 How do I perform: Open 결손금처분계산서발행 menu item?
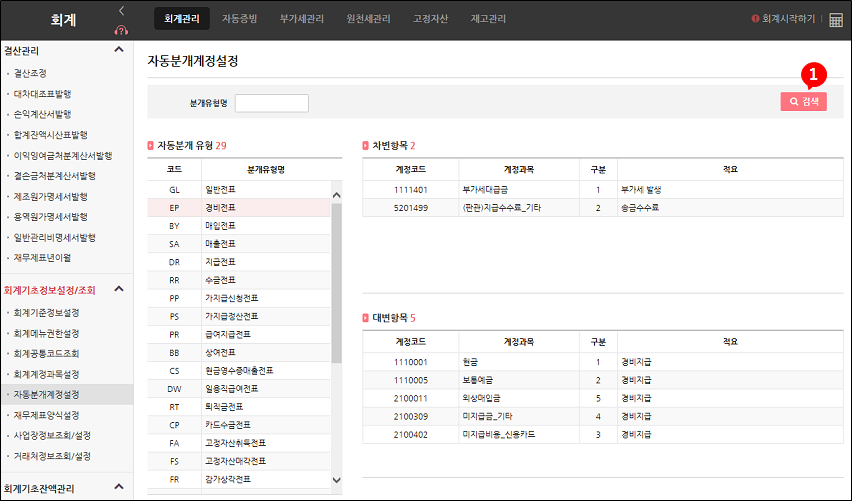(x=54, y=176)
